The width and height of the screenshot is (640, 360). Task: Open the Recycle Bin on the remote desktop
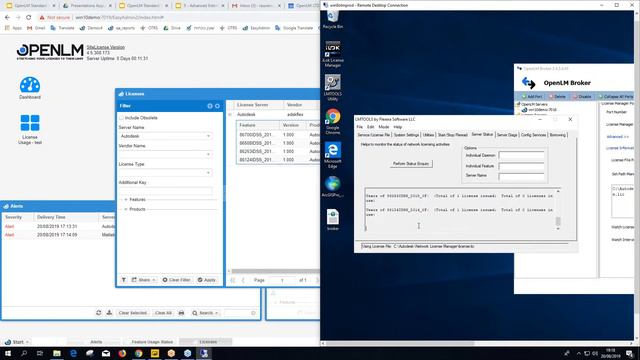(333, 20)
